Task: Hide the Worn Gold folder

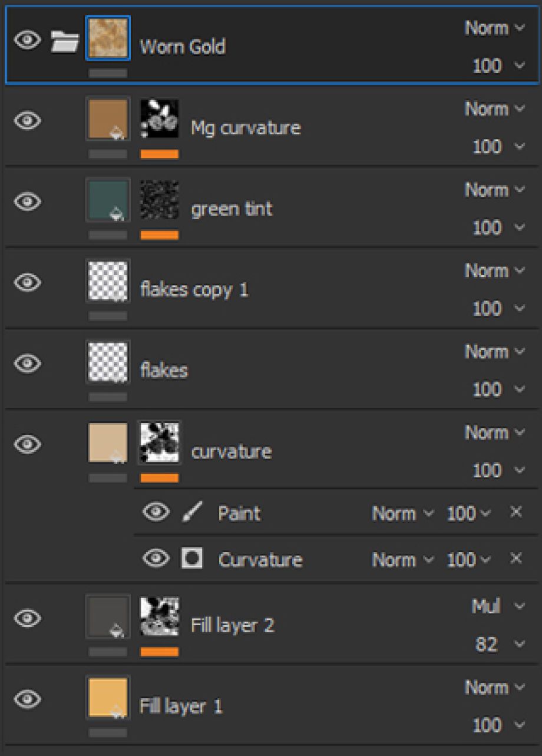Action: point(28,41)
